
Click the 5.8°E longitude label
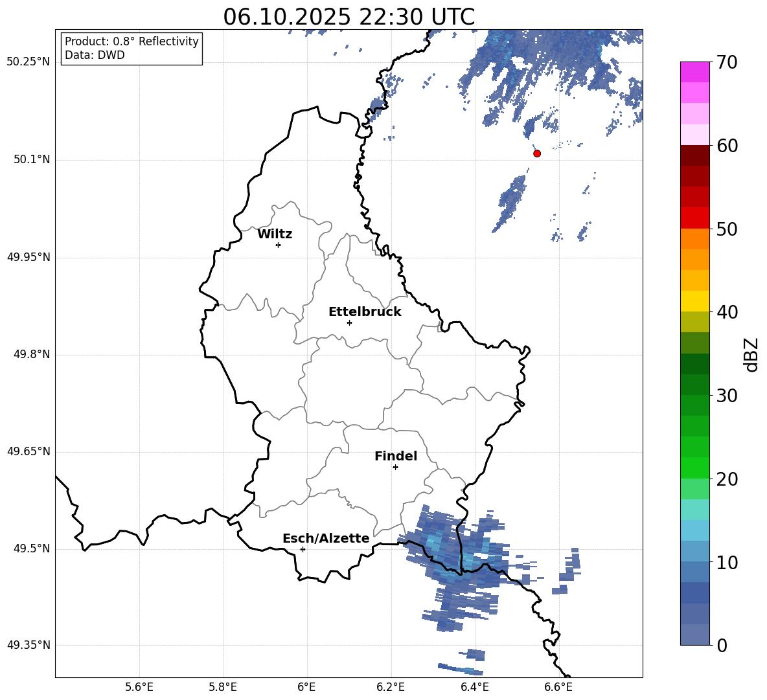223,687
